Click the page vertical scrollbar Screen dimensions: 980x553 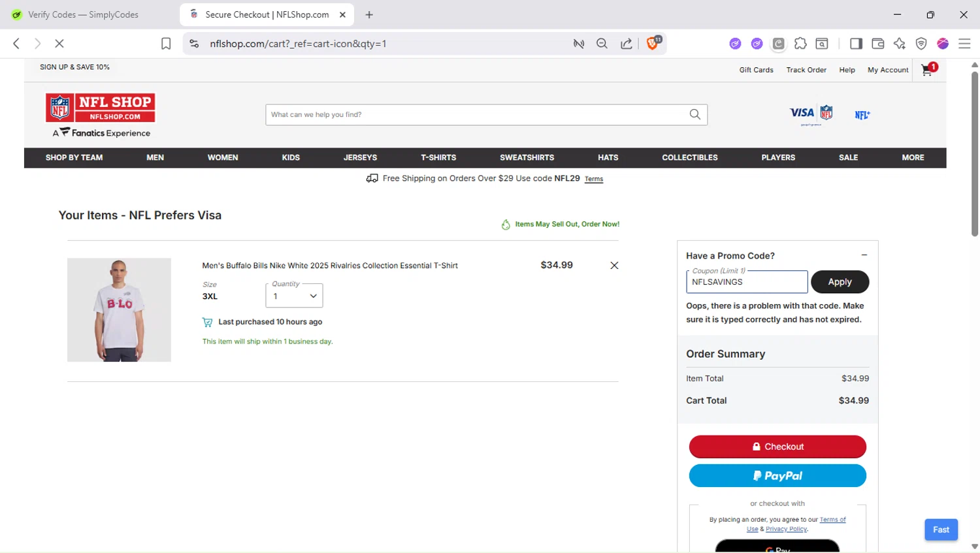click(975, 154)
